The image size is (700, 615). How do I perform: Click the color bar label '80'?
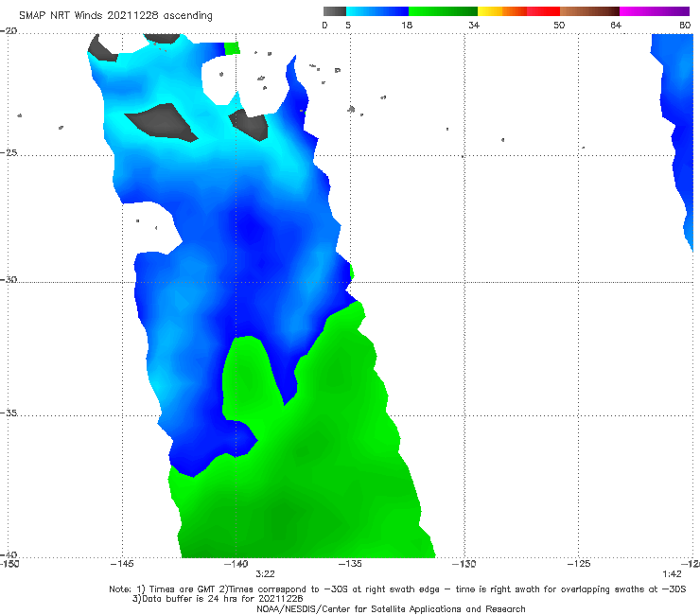click(685, 25)
